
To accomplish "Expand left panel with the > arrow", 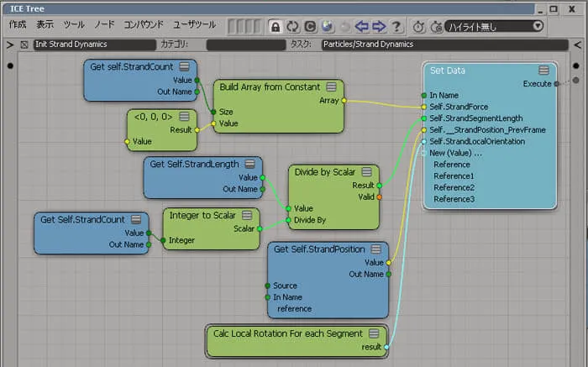I will click(x=10, y=45).
